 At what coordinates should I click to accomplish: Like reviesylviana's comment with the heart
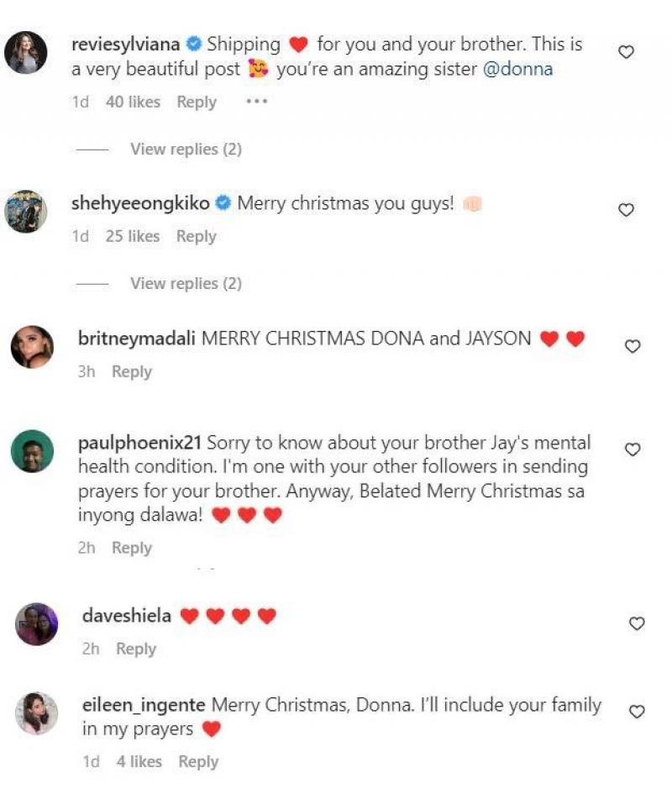626,52
